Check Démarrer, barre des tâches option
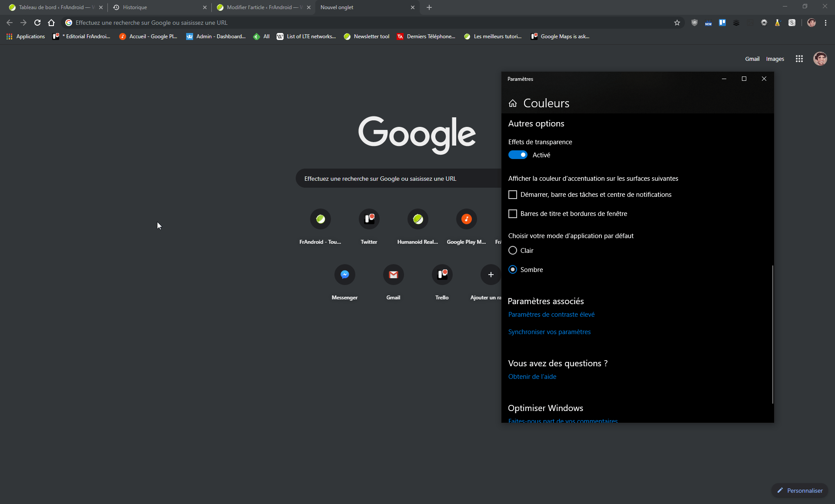Viewport: 835px width, 504px height. tap(513, 195)
